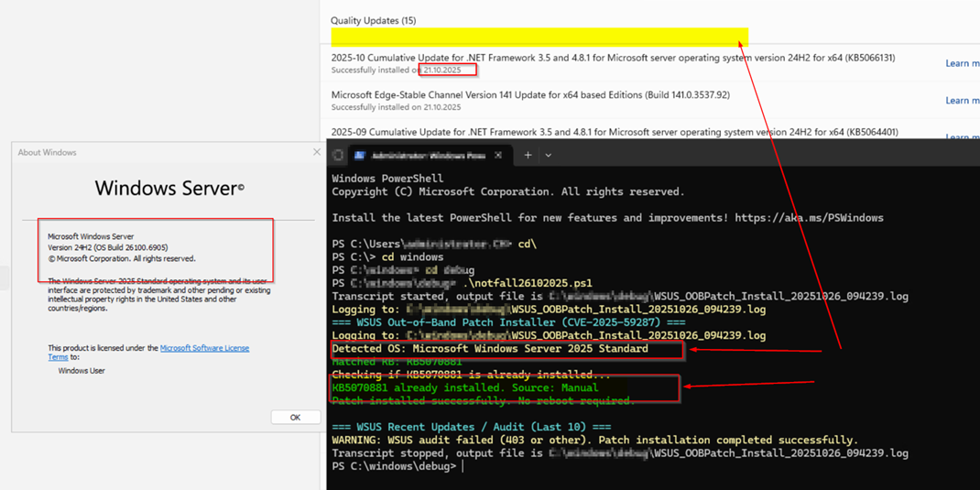Click Learn more for the KB5066131 update
This screenshot has height=490, width=980.
[x=962, y=63]
